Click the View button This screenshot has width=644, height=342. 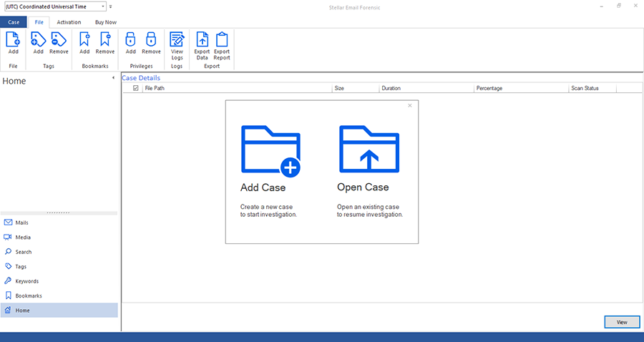click(x=622, y=322)
